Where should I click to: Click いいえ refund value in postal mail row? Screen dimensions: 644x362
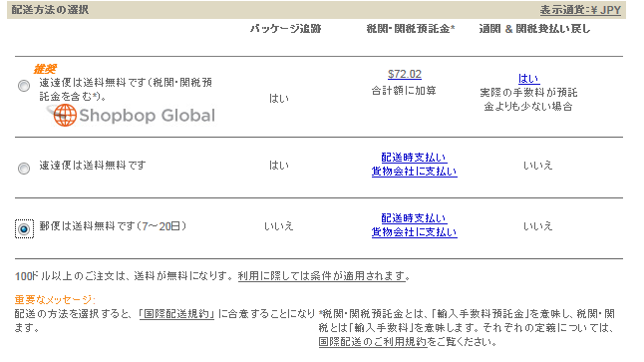click(x=537, y=226)
